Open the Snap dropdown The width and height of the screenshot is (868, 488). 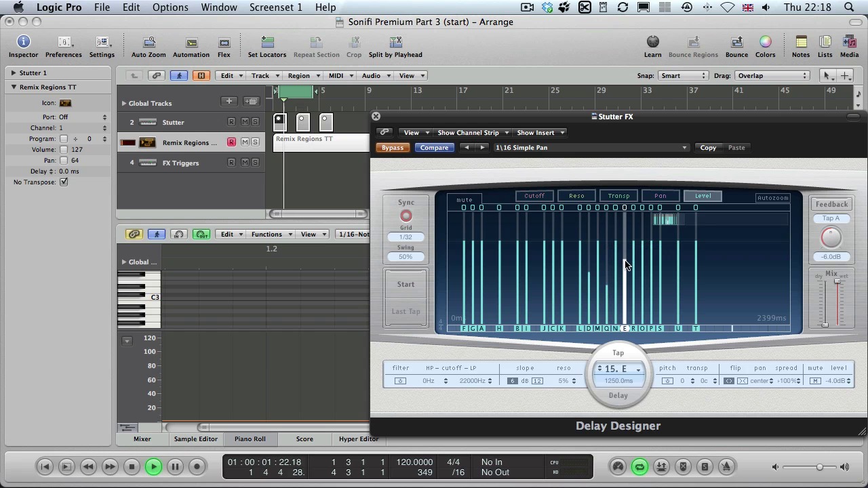pos(684,75)
